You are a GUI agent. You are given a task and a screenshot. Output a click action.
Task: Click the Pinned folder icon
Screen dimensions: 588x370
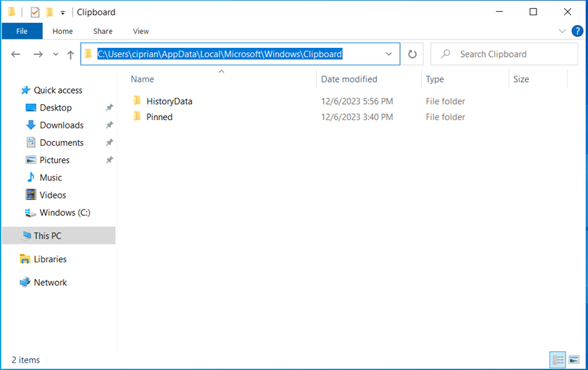(137, 116)
